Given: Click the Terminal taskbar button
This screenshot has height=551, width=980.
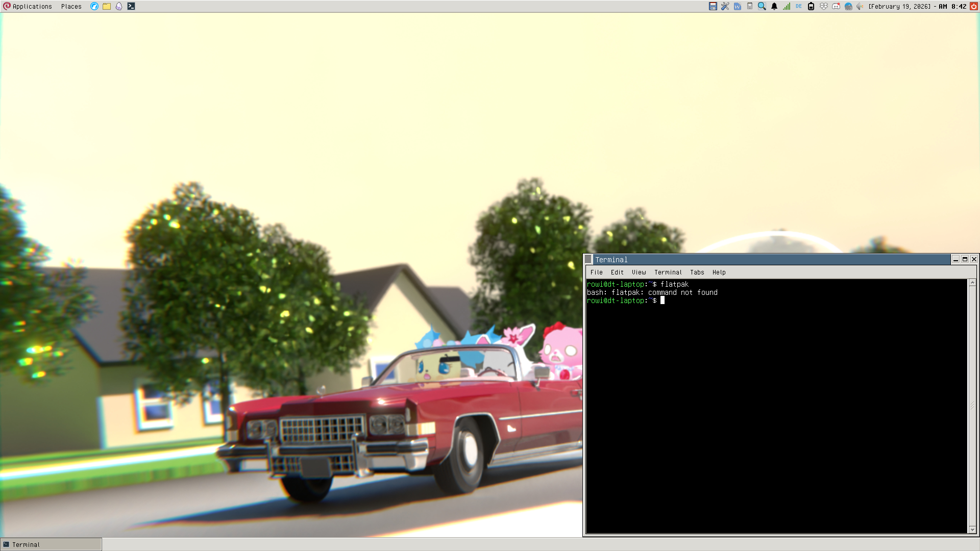Looking at the screenshot, I should [x=51, y=544].
